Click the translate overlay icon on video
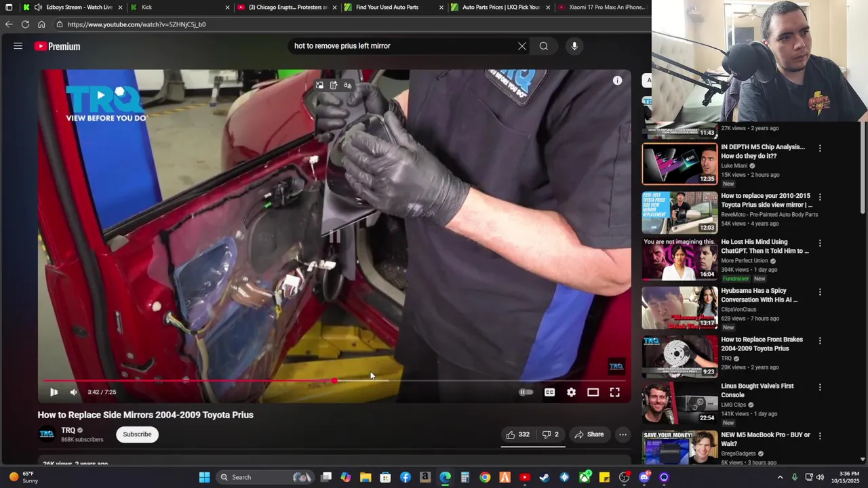 pos(347,85)
